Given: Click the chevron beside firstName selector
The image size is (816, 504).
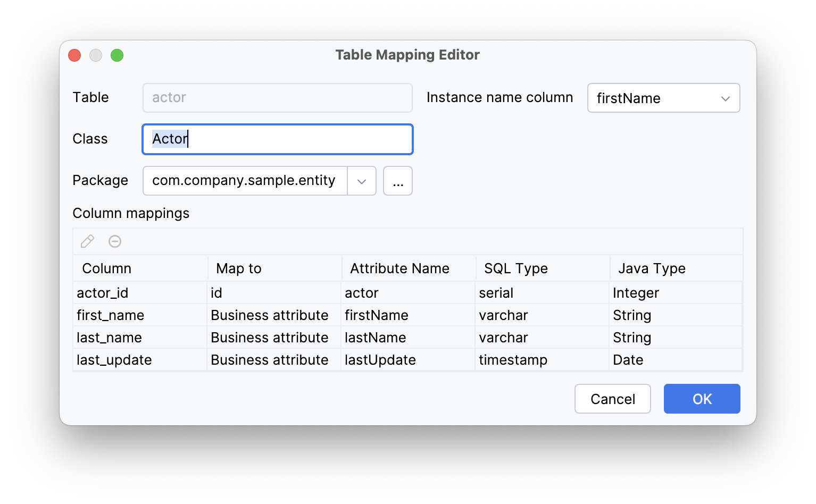Looking at the screenshot, I should click(726, 98).
